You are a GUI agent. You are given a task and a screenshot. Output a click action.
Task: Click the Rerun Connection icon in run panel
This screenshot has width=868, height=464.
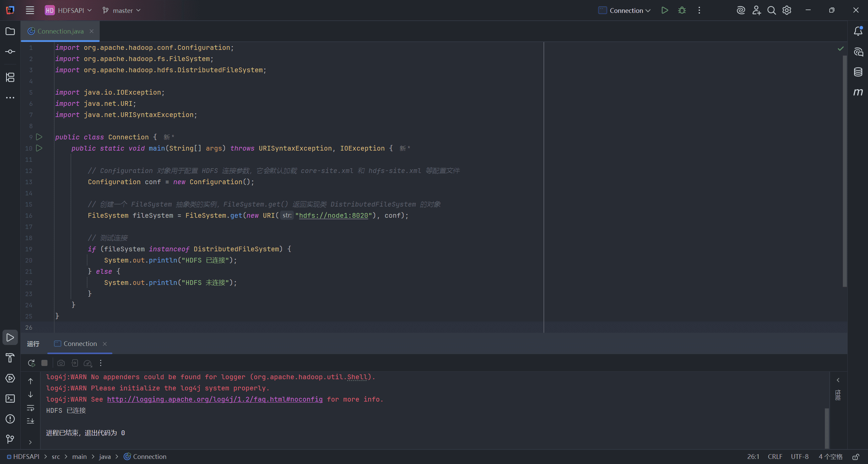[x=31, y=363]
